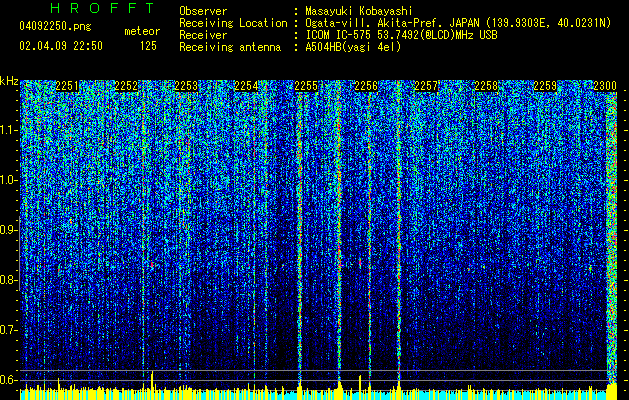The height and width of the screenshot is (400, 629).
Task: Click the meteor count 125
Action: pyautogui.click(x=148, y=46)
